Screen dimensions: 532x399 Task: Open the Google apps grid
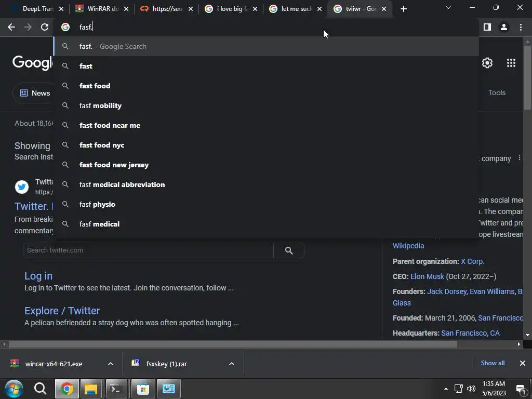click(511, 63)
